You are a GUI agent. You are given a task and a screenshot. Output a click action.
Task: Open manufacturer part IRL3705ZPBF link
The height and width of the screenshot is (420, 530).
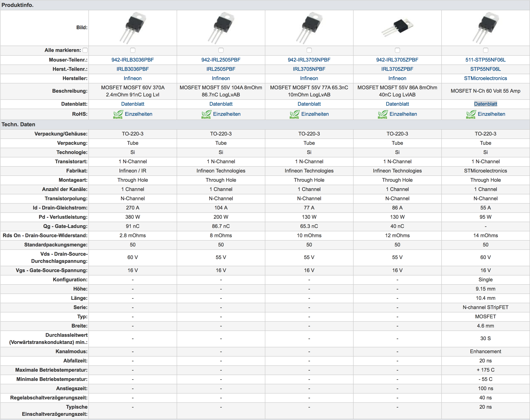(397, 69)
